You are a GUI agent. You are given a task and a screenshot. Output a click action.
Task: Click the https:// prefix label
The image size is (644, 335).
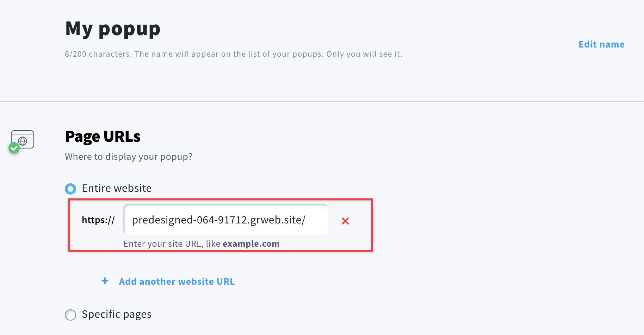point(98,220)
